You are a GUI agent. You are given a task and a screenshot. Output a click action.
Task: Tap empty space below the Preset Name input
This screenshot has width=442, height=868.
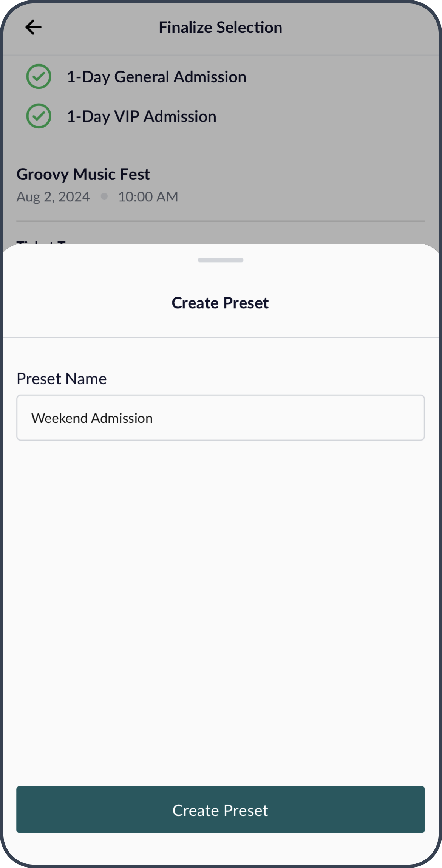tap(221, 605)
